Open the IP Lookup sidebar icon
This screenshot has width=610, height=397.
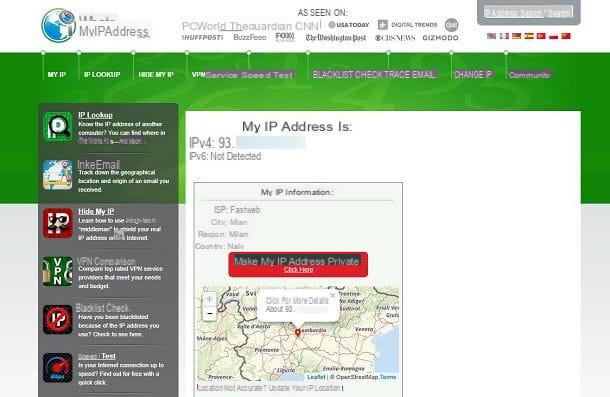pyautogui.click(x=58, y=126)
